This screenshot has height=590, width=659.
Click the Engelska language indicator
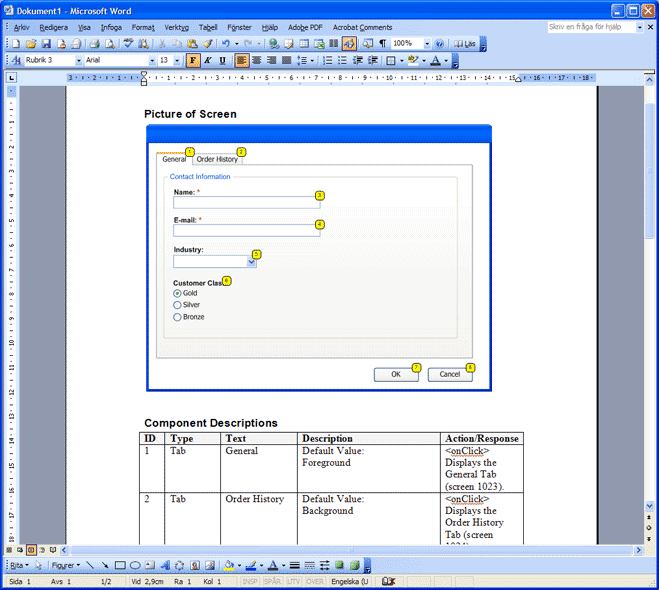click(350, 582)
